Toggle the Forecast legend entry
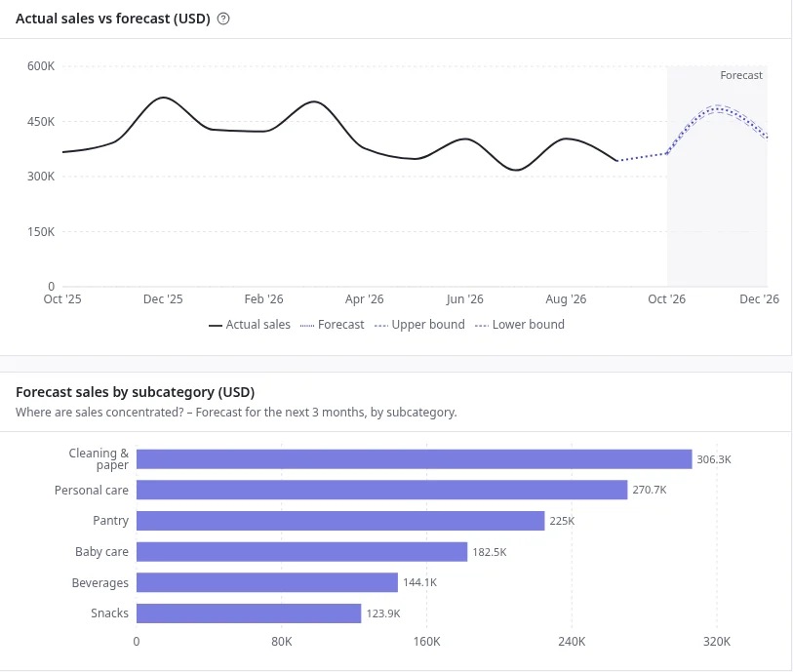793x672 pixels. (332, 325)
